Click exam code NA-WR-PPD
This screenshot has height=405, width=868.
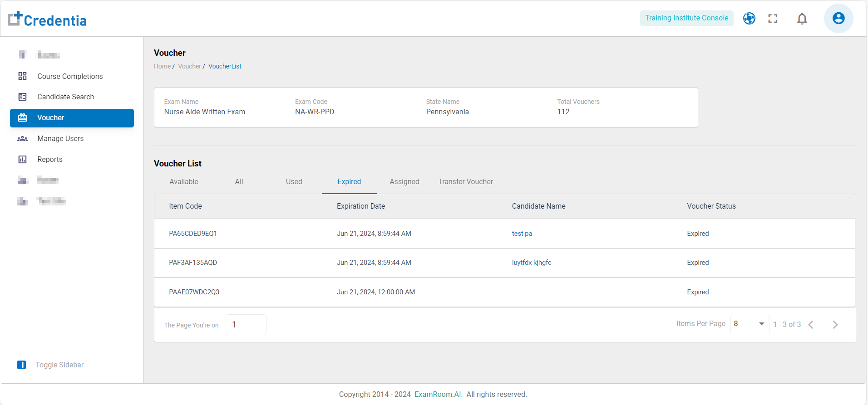(x=315, y=112)
